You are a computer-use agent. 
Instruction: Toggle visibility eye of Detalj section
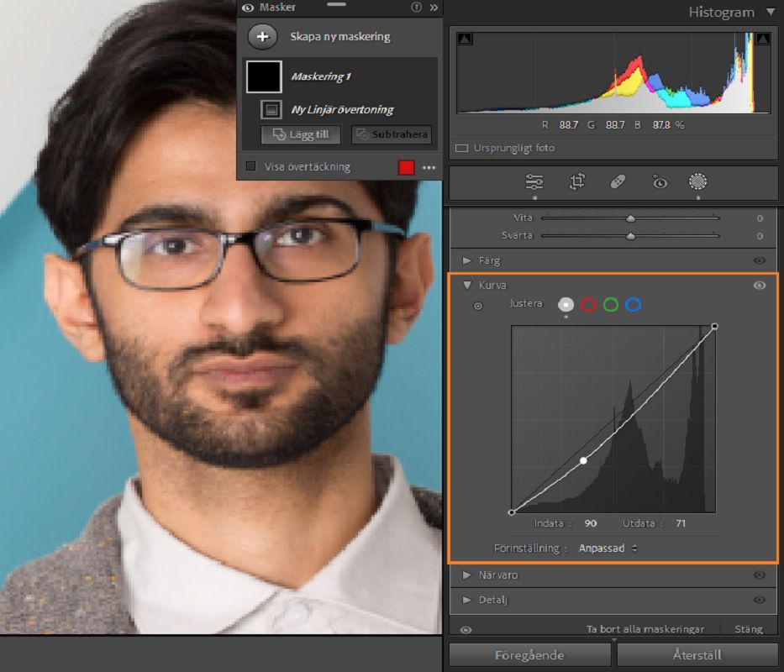760,600
